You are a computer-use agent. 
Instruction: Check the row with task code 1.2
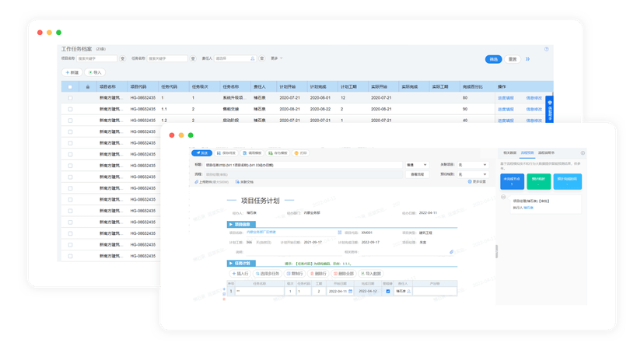click(70, 121)
